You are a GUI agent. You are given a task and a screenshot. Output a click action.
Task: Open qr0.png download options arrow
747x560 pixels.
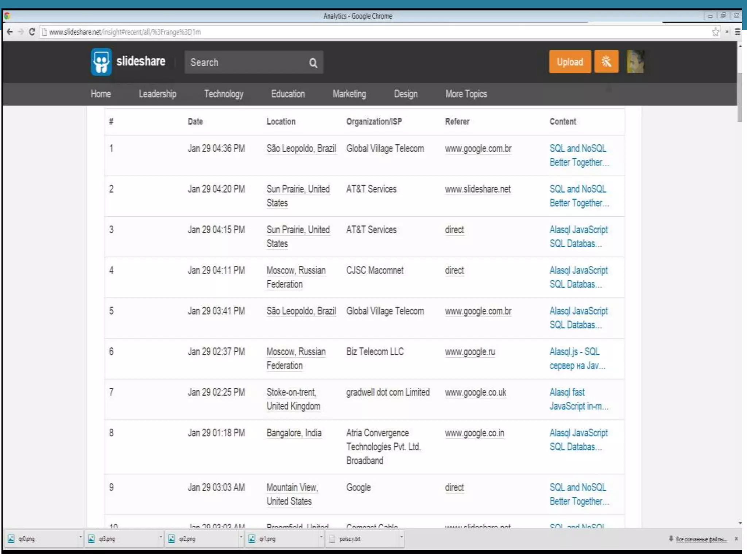[80, 537]
